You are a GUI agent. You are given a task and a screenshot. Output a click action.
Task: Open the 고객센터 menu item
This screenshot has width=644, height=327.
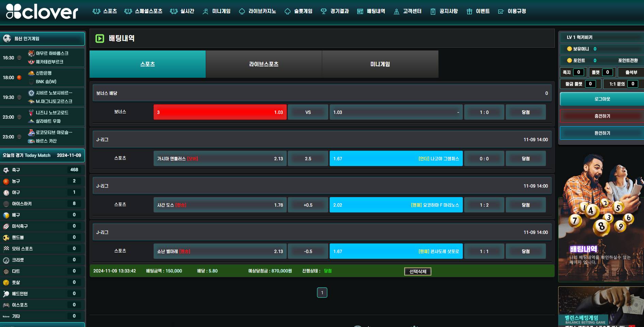coord(408,11)
